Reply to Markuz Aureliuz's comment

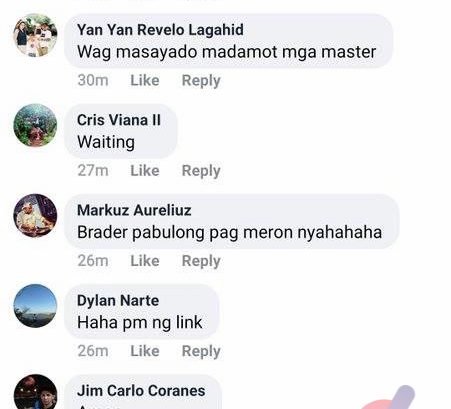201,261
